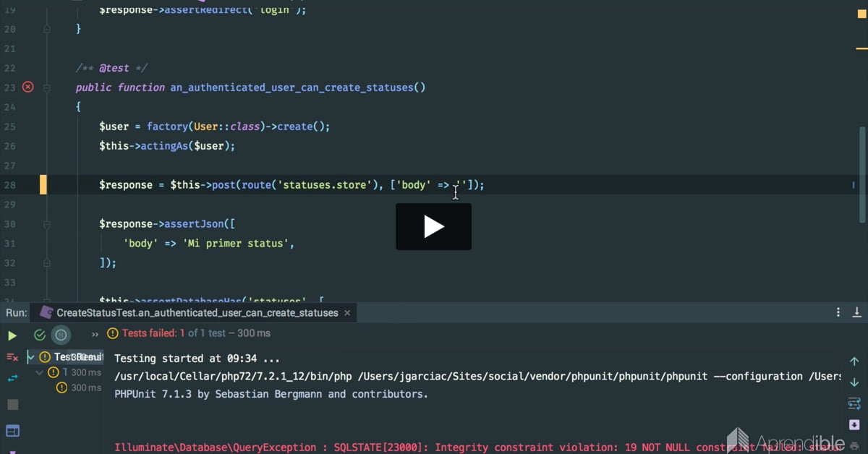The height and width of the screenshot is (454, 868).
Task: Close the CreateStatusTest run tab
Action: [347, 313]
